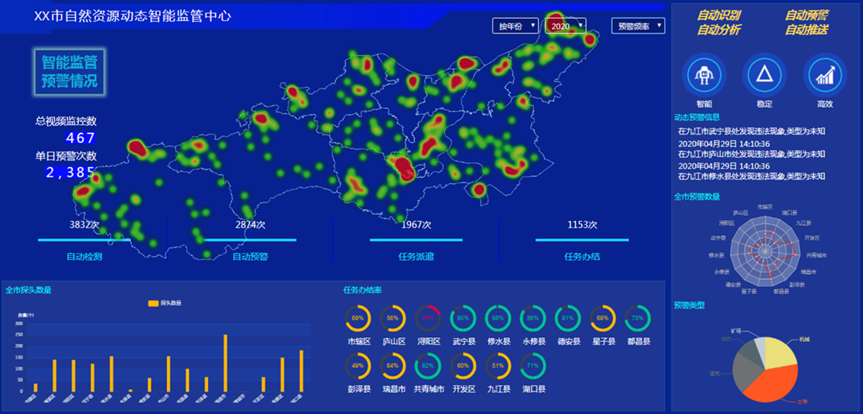Toggle the 探头数量 legend in bar chart
Image resolution: width=863 pixels, height=414 pixels.
pyautogui.click(x=161, y=303)
